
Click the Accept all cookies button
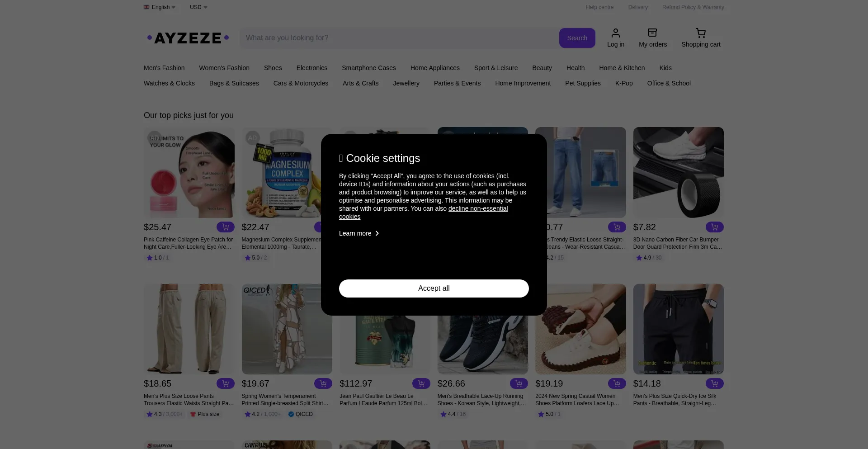434,288
